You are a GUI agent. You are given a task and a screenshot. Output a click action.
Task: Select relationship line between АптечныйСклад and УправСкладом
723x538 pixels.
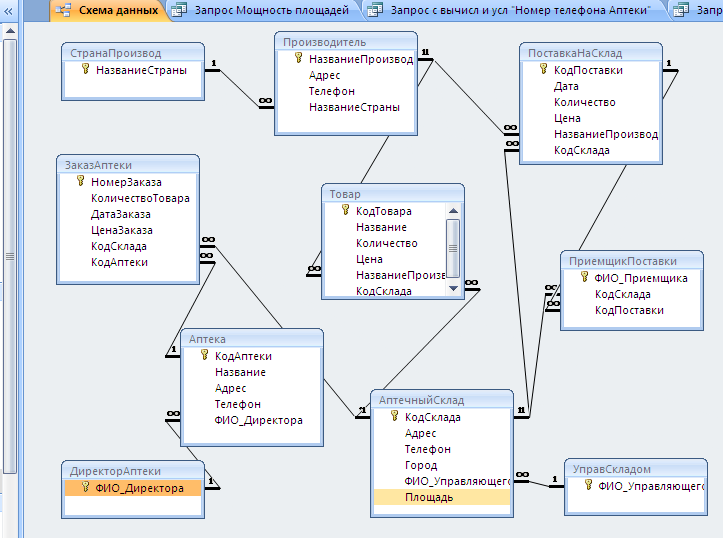click(x=539, y=484)
